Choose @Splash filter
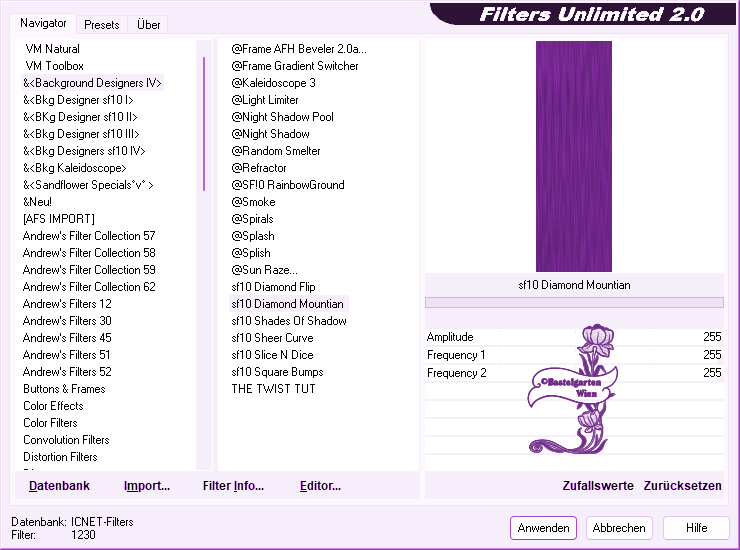 (x=253, y=236)
